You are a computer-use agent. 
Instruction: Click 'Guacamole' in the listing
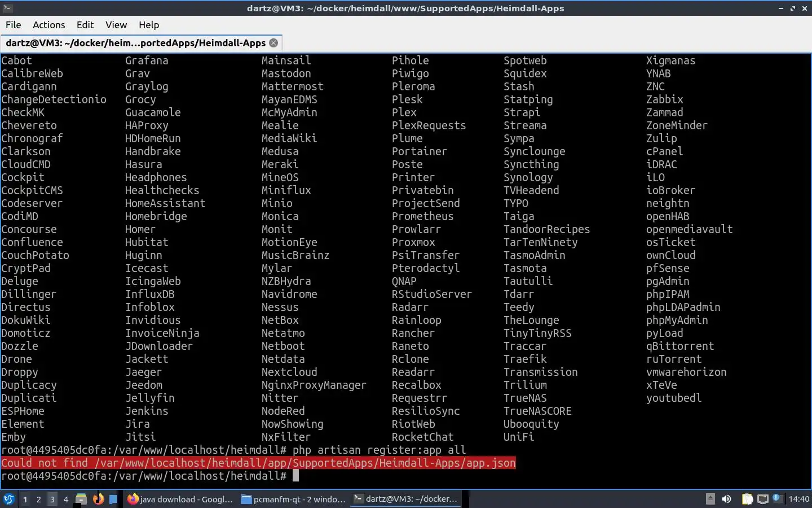[x=153, y=112]
